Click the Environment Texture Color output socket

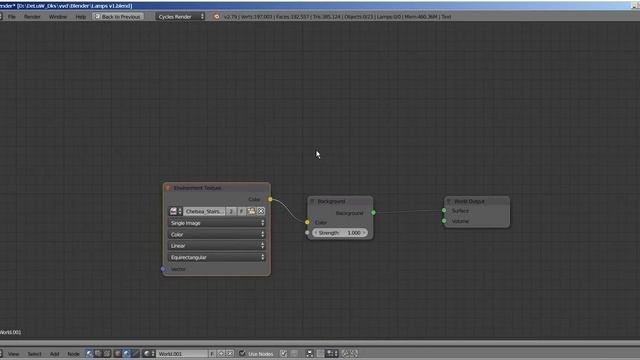click(x=270, y=199)
